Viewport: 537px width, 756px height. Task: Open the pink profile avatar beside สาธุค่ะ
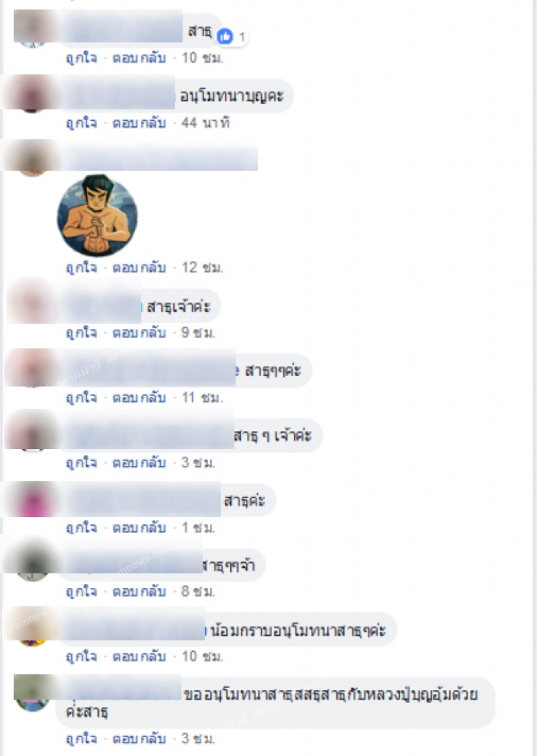[33, 500]
